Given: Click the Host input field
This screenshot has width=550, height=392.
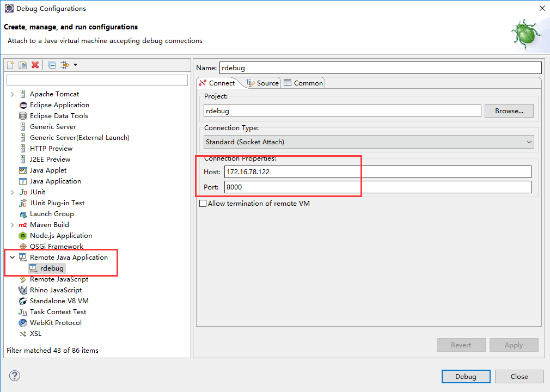Looking at the screenshot, I should pos(378,172).
